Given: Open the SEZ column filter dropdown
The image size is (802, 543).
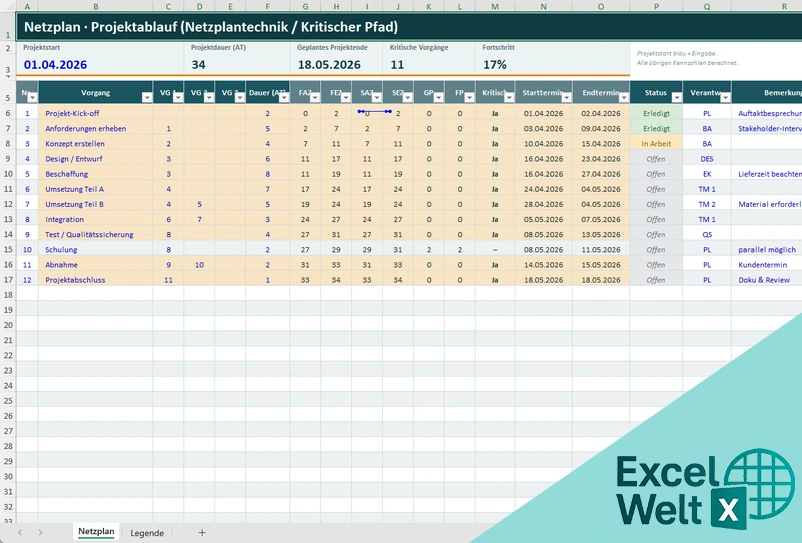Looking at the screenshot, I should (x=408, y=97).
